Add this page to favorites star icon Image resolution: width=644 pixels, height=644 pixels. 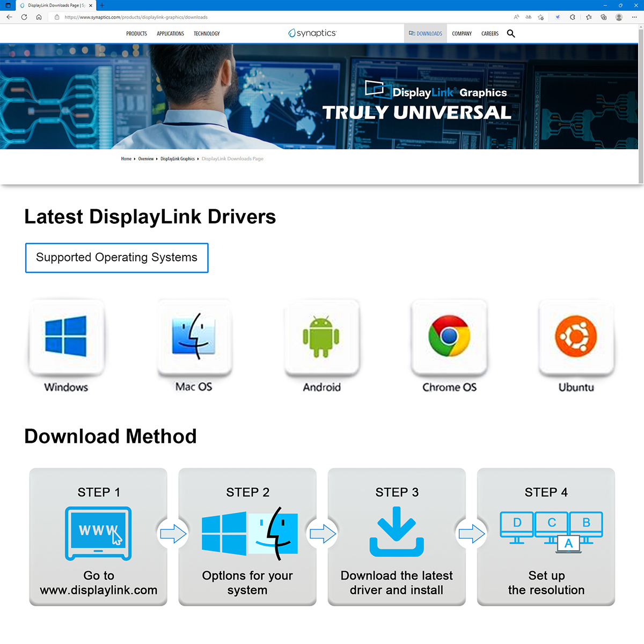point(540,17)
